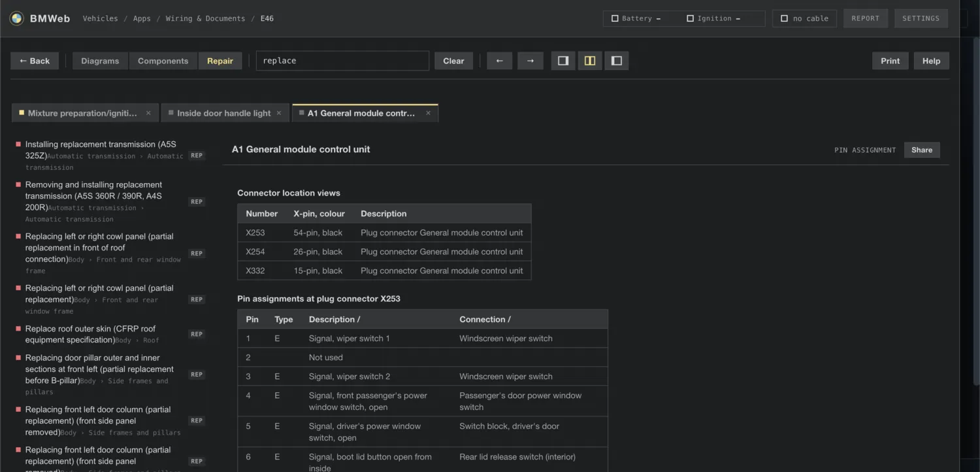Close the Inside door handle light tab

279,113
